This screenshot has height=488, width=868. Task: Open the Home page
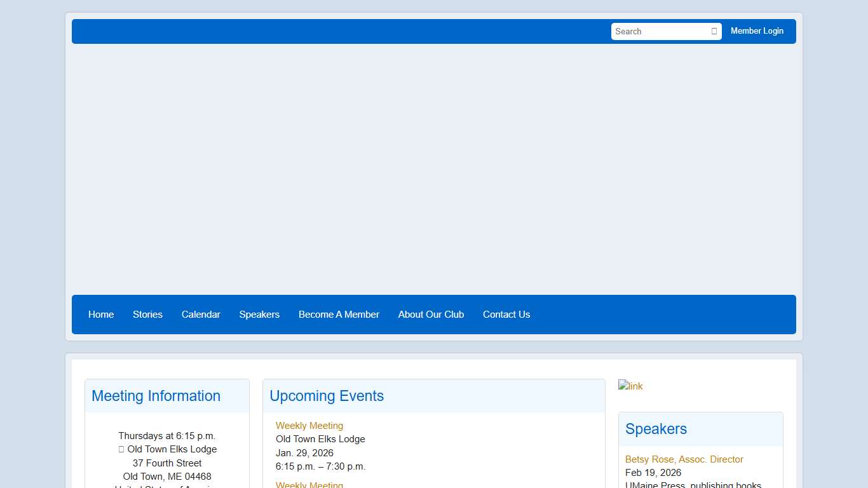coord(101,314)
